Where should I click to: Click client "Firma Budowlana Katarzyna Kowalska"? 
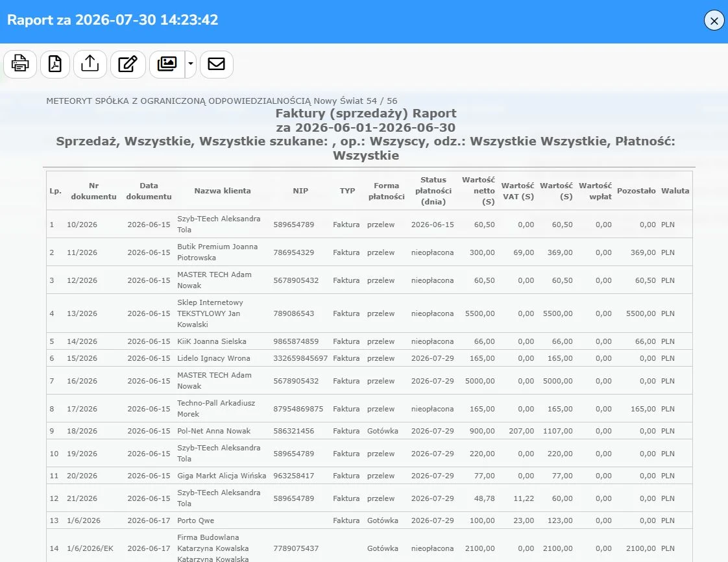click(213, 548)
